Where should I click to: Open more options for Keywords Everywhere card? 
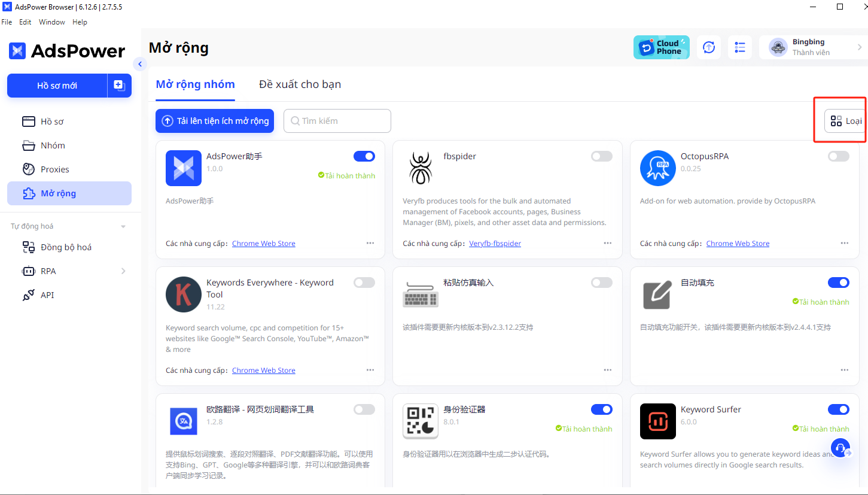point(370,370)
